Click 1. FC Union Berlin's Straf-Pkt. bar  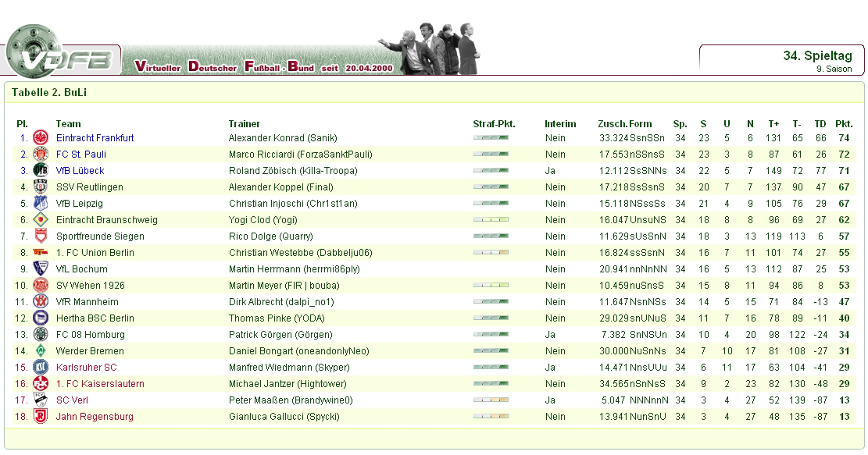coord(491,253)
